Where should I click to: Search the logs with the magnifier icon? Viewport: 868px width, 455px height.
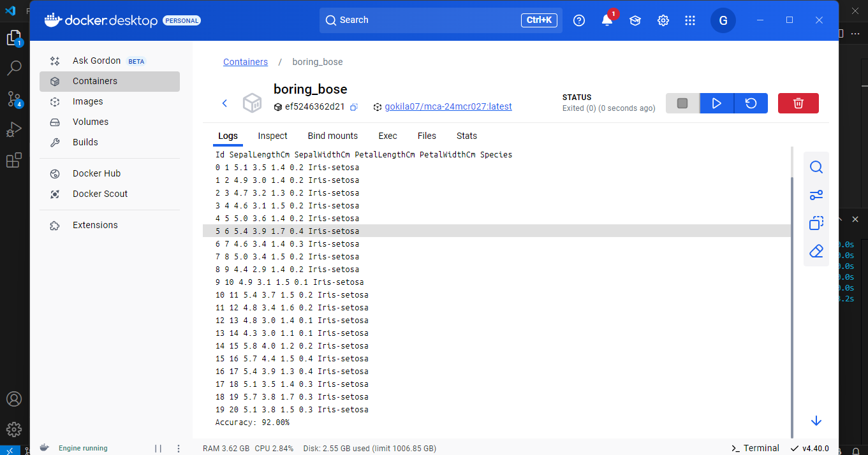pyautogui.click(x=816, y=167)
